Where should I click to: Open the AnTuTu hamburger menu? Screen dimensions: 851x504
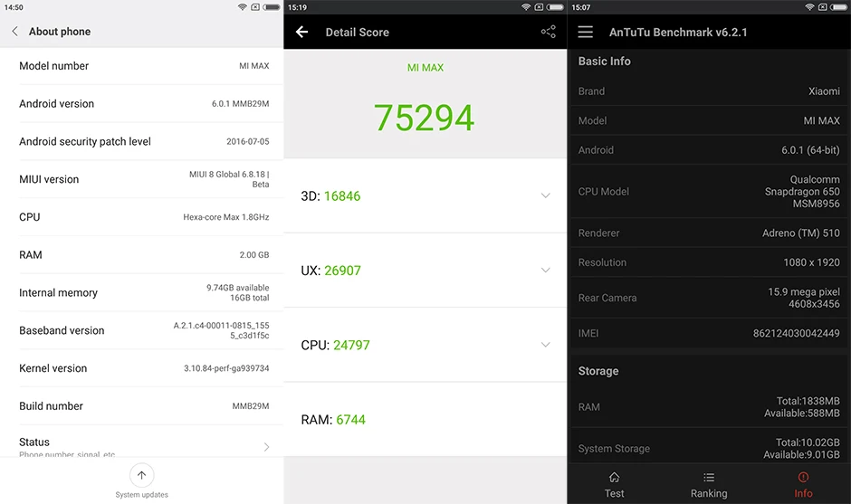coord(585,32)
